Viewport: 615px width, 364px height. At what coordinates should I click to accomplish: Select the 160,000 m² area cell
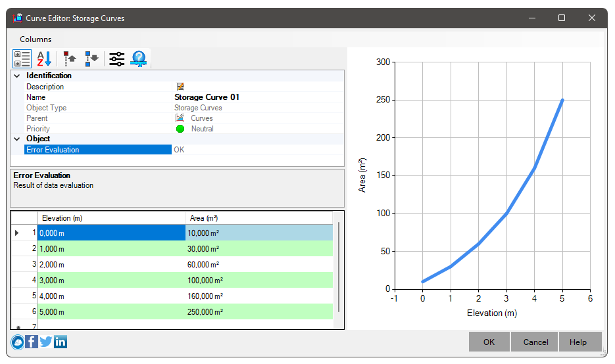(259, 296)
